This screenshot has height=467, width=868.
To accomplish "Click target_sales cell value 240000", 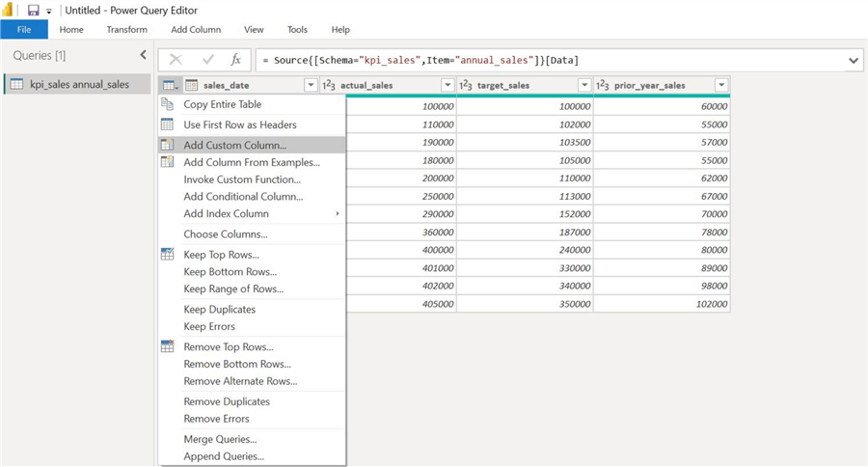I will point(526,250).
